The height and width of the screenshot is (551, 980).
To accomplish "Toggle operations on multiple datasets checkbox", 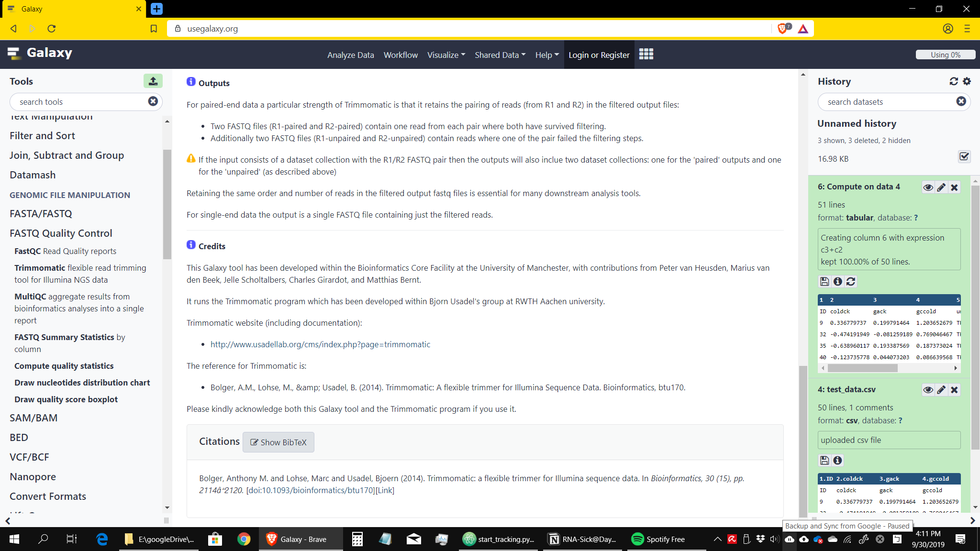I will coord(964,156).
